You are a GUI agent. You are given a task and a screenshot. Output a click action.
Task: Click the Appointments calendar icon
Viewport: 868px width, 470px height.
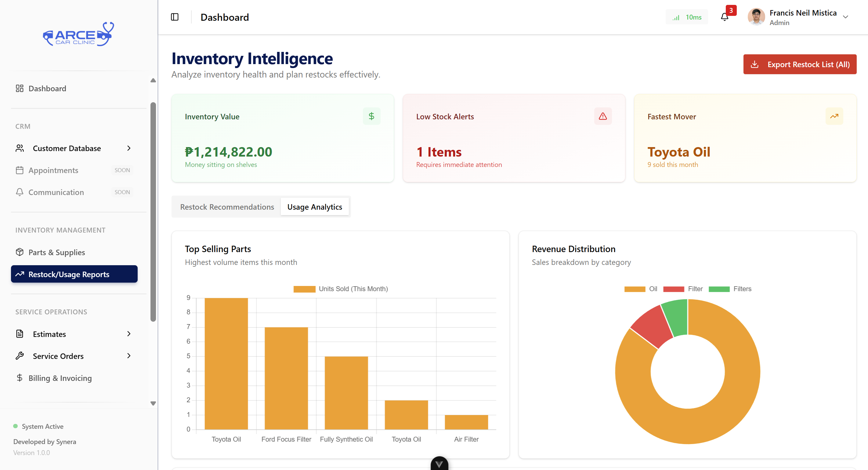pos(19,170)
